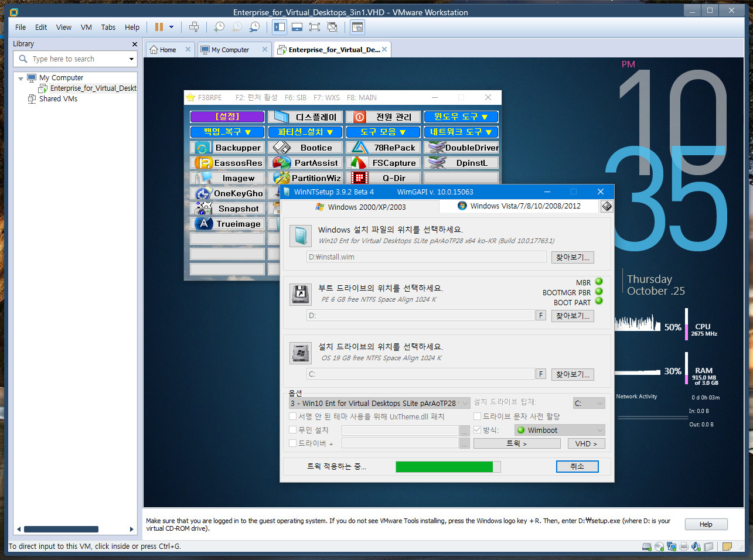Image resolution: width=753 pixels, height=560 pixels.
Task: Open the VM menu
Action: pos(86,27)
